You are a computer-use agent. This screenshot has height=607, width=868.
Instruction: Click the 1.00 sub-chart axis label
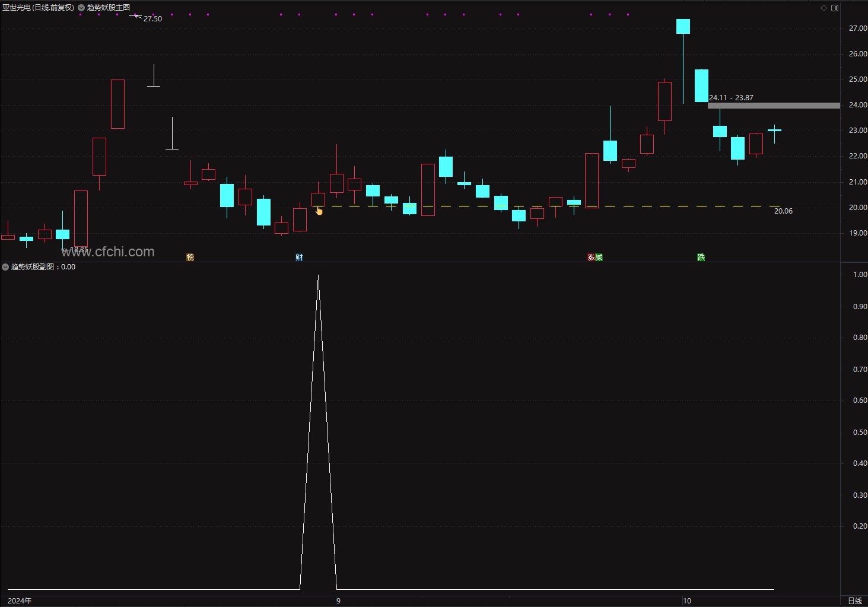860,275
